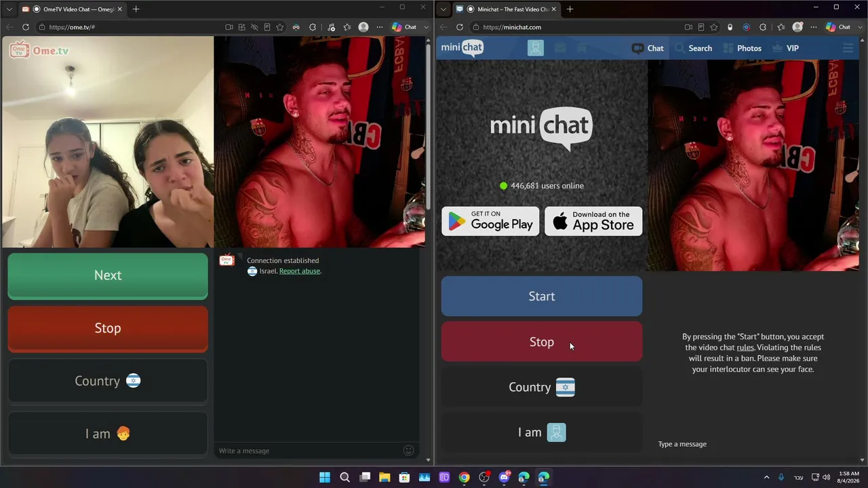Click the Stop button in Minichat
The height and width of the screenshot is (488, 868).
point(542,342)
